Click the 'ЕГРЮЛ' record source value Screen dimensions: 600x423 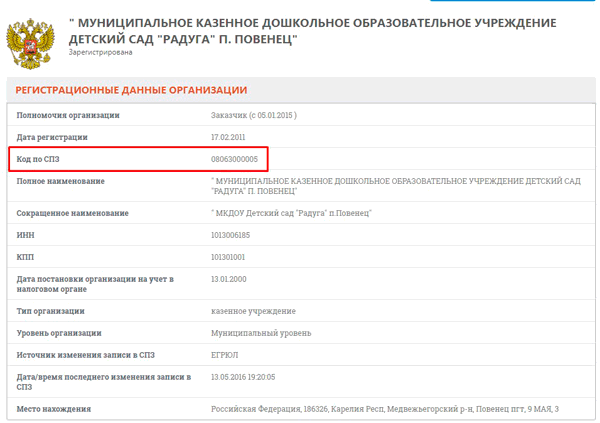tap(224, 355)
